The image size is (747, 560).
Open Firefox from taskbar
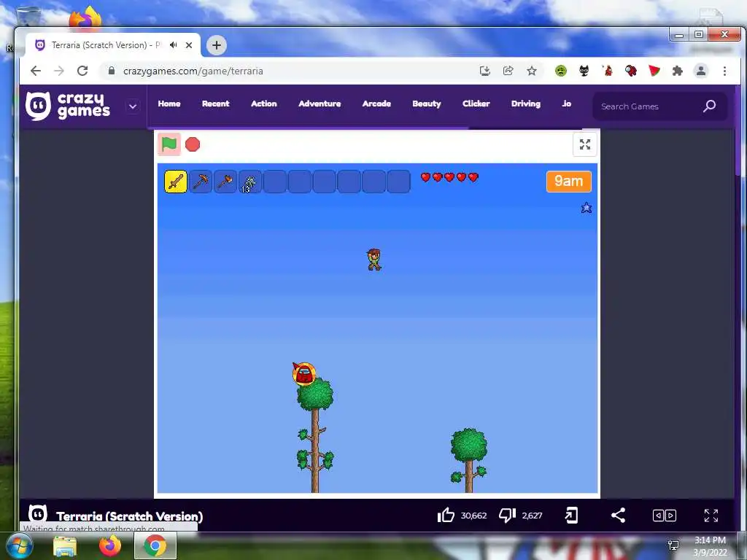pyautogui.click(x=110, y=545)
